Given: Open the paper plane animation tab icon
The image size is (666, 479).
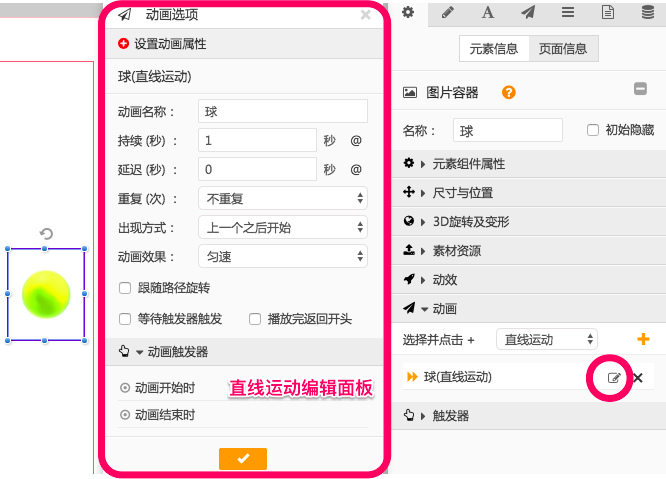Looking at the screenshot, I should (527, 12).
